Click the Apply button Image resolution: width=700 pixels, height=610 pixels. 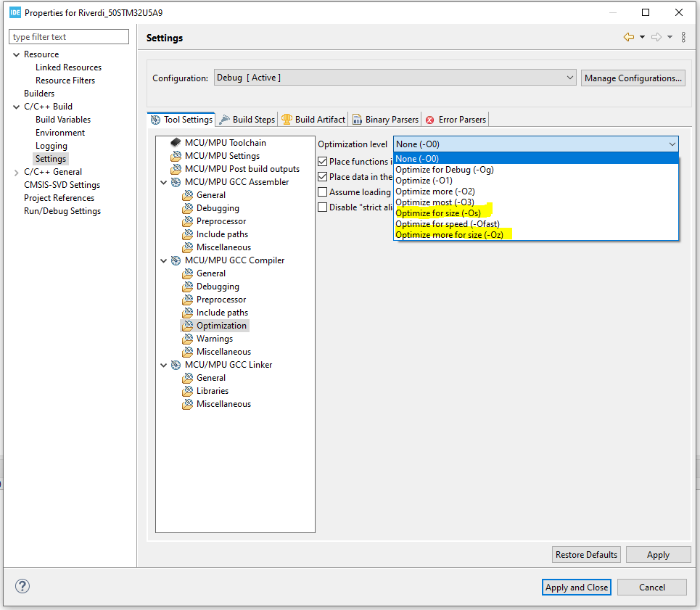(x=658, y=555)
